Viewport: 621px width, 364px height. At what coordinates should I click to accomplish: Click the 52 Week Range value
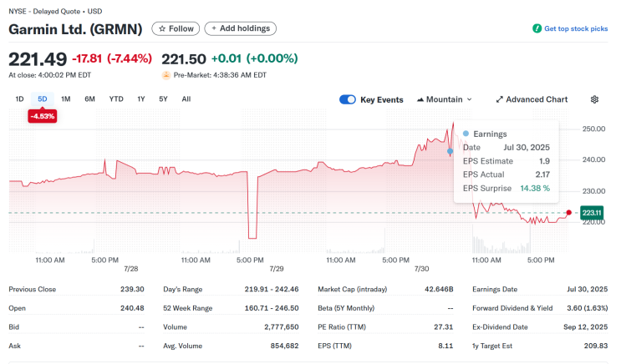point(272,308)
